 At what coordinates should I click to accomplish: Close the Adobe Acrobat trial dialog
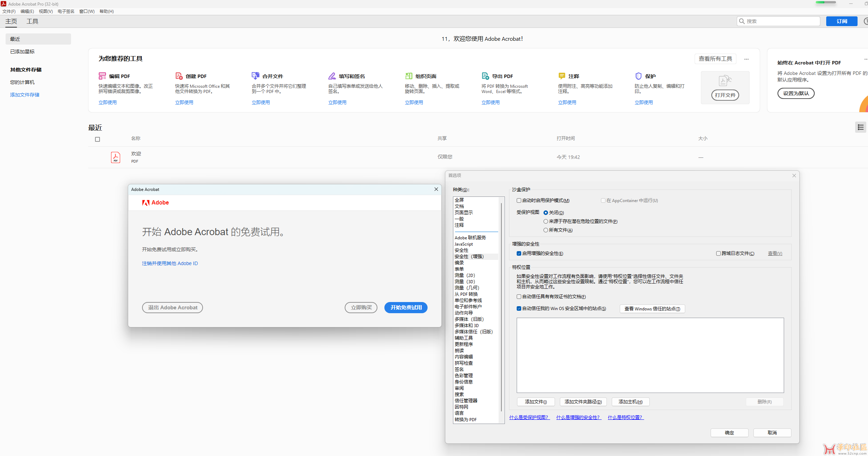coord(436,189)
